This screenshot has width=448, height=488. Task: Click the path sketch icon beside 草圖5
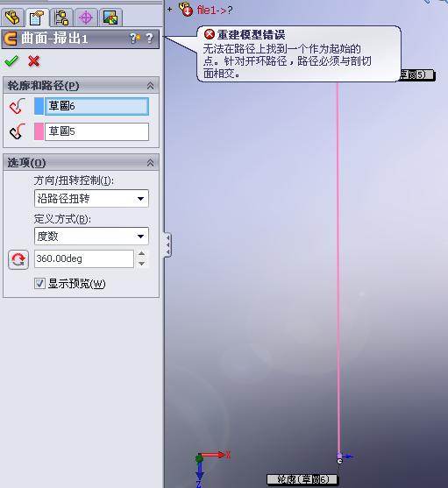(18, 131)
